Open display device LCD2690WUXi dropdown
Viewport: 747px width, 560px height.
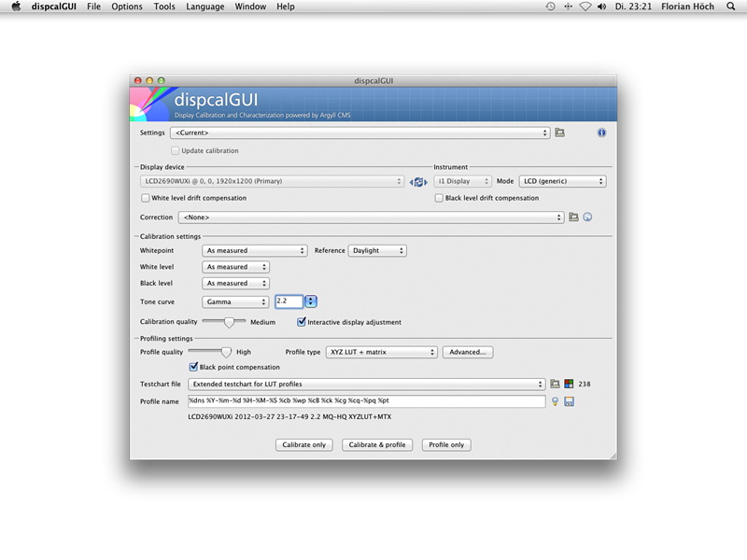pos(272,181)
